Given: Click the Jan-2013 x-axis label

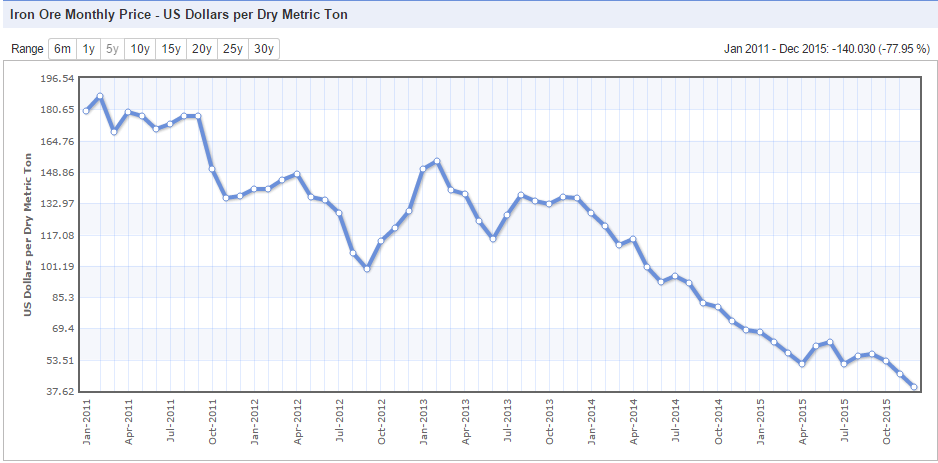Looking at the screenshot, I should coord(424,419).
